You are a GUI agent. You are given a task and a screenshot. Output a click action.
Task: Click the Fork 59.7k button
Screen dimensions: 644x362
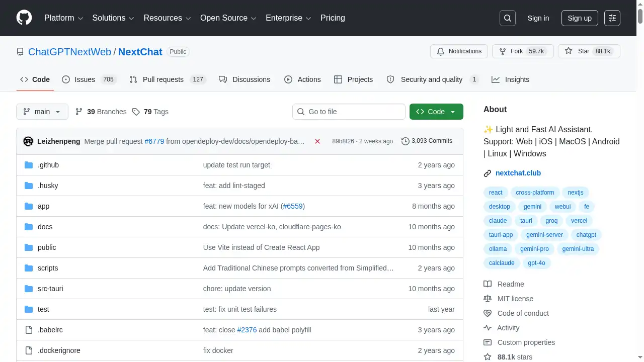pos(523,51)
